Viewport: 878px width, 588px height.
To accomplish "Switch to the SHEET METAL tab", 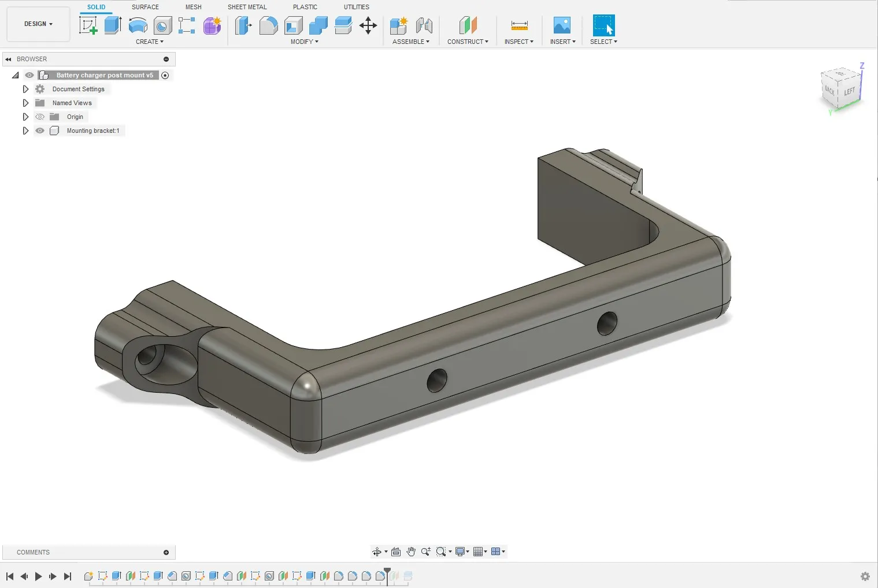I will [247, 7].
